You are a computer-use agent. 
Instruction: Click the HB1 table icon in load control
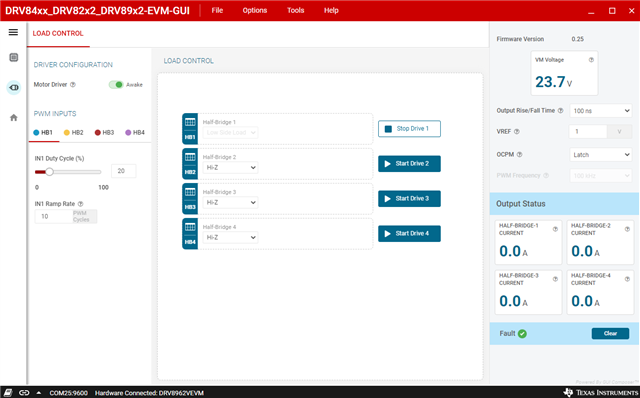point(190,122)
